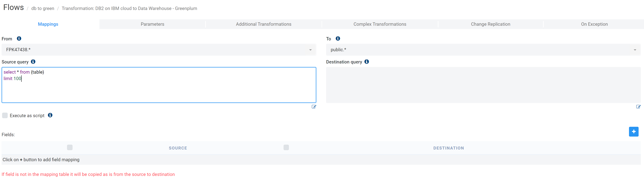Click the info icon next to To
Viewport: 644px width, 178px height.
[338, 38]
